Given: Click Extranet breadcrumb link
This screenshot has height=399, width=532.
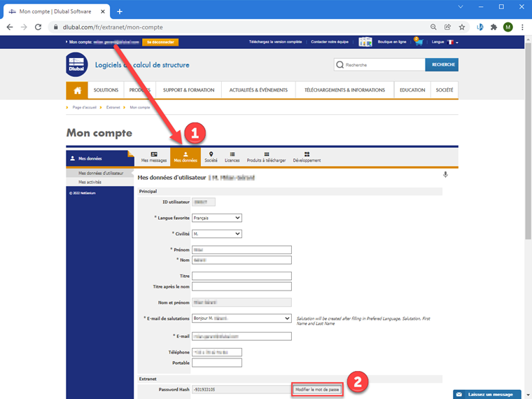Looking at the screenshot, I should coord(113,108).
